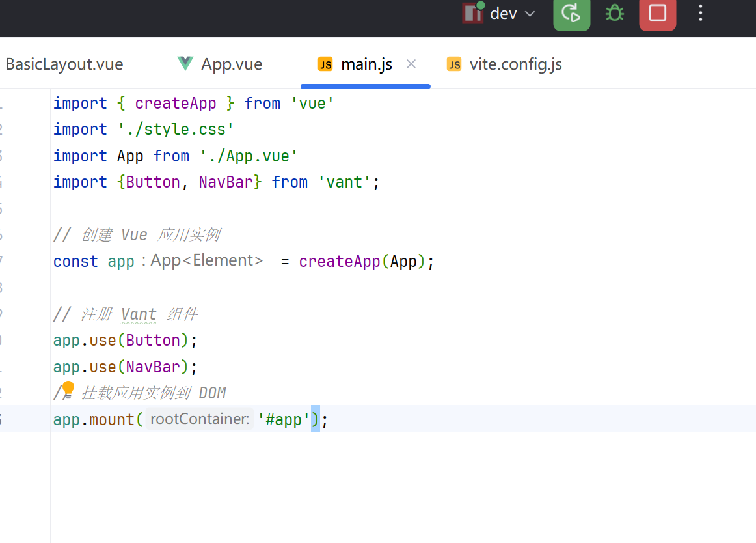Switch to the BasicLayout.vue tab
The image size is (756, 543).
pyautogui.click(x=64, y=64)
